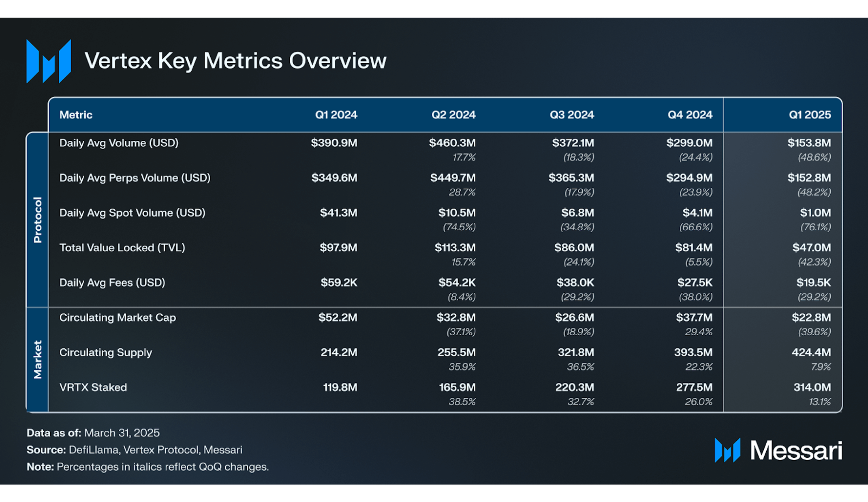Select the $152.8M perps volume cell
The height and width of the screenshot is (502, 868).
tap(809, 178)
